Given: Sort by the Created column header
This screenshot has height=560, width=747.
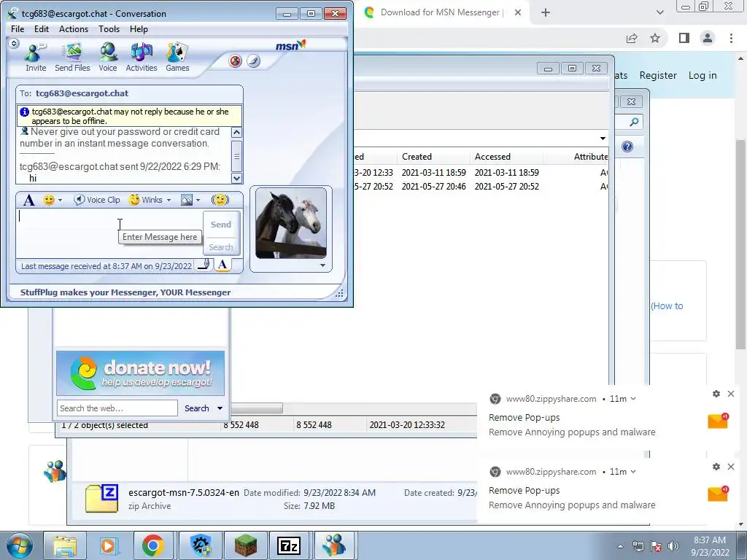Looking at the screenshot, I should [x=435, y=157].
